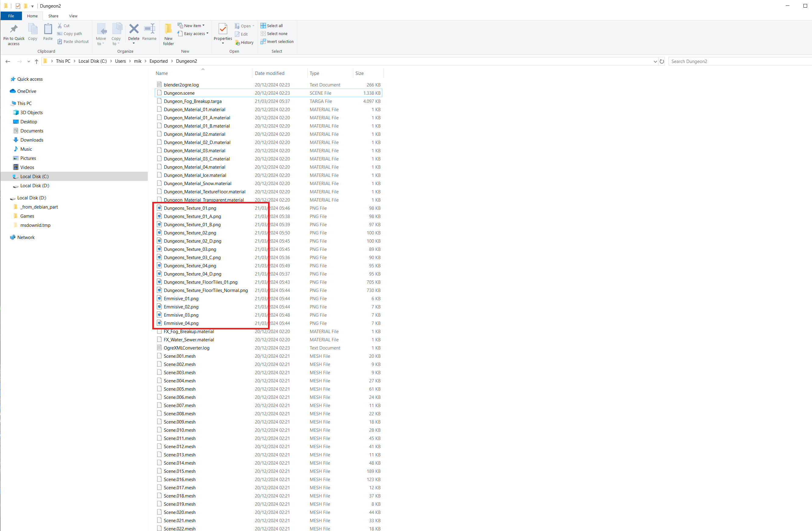812x531 pixels.
Task: Click the Copy path icon
Action: 60,34
